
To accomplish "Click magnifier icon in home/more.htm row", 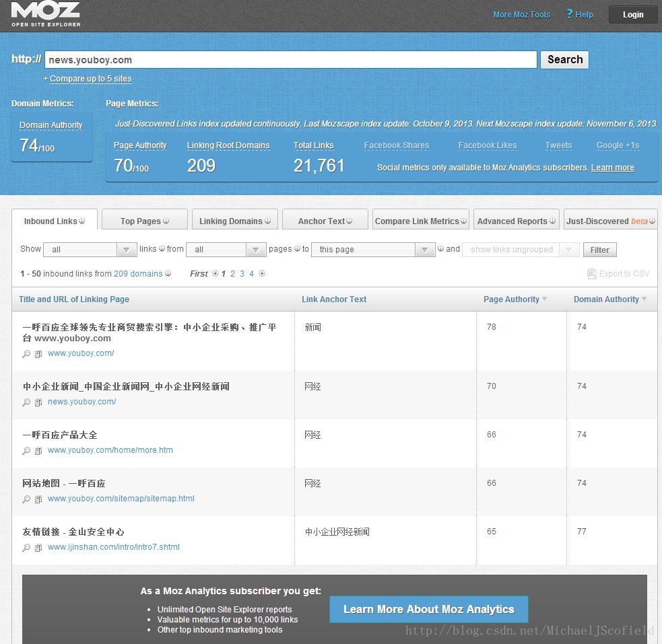I will [26, 451].
